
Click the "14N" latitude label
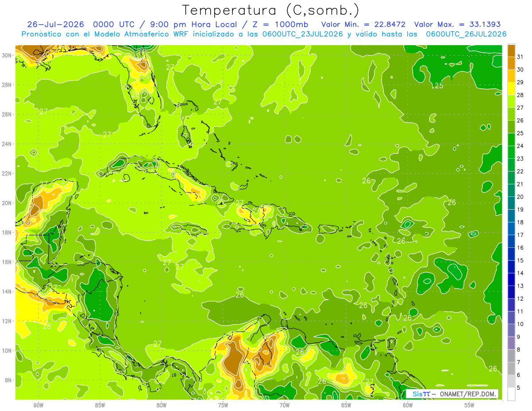(7, 292)
